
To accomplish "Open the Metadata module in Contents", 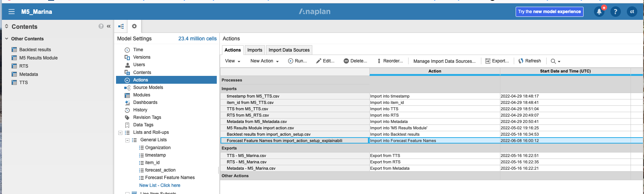I will tap(25, 74).
